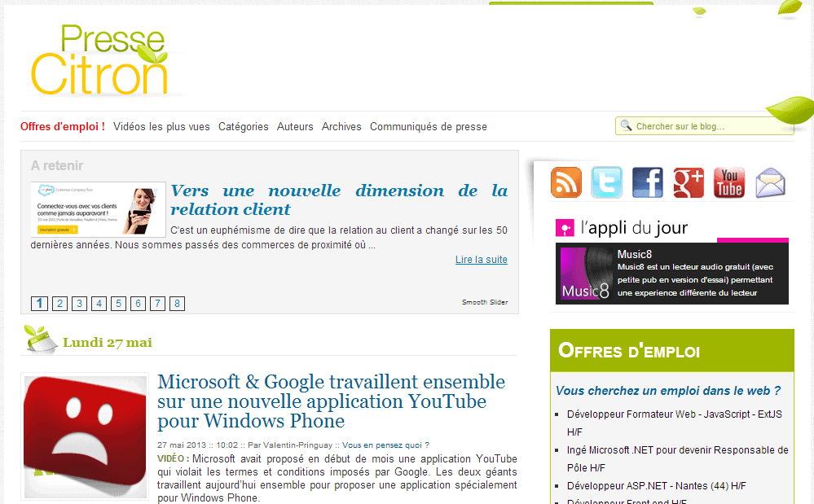Select slider page 2

pyautogui.click(x=59, y=304)
